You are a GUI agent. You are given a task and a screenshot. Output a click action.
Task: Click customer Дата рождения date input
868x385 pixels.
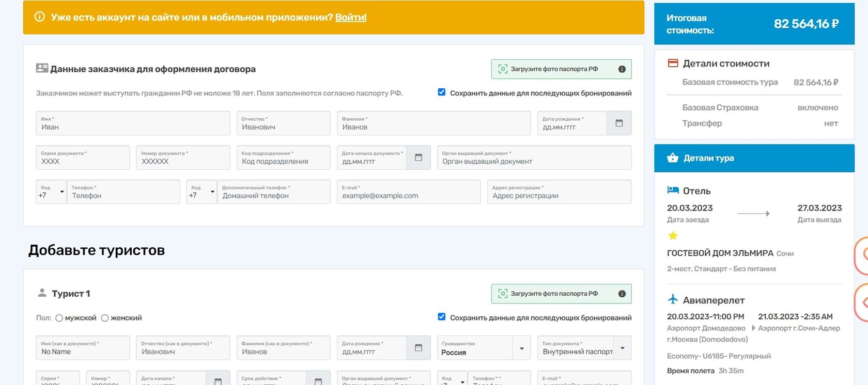pyautogui.click(x=572, y=123)
